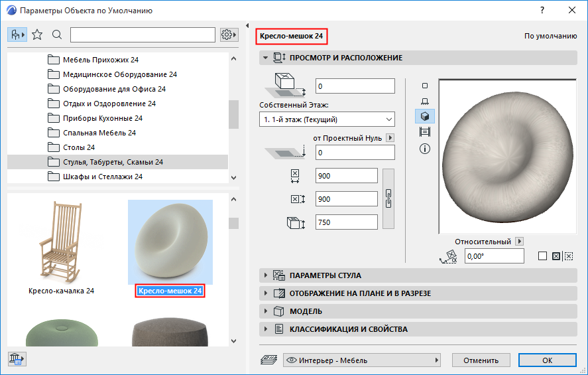This screenshot has width=588, height=375.
Task: Expand КЛАССИФИКАЦИЯ И СВОЙСТВА panel
Action: click(x=418, y=329)
